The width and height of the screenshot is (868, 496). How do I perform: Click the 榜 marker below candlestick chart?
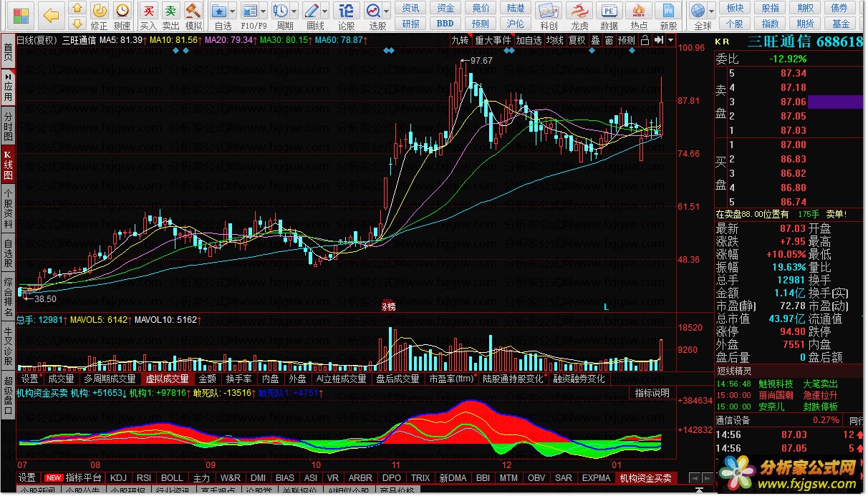389,306
